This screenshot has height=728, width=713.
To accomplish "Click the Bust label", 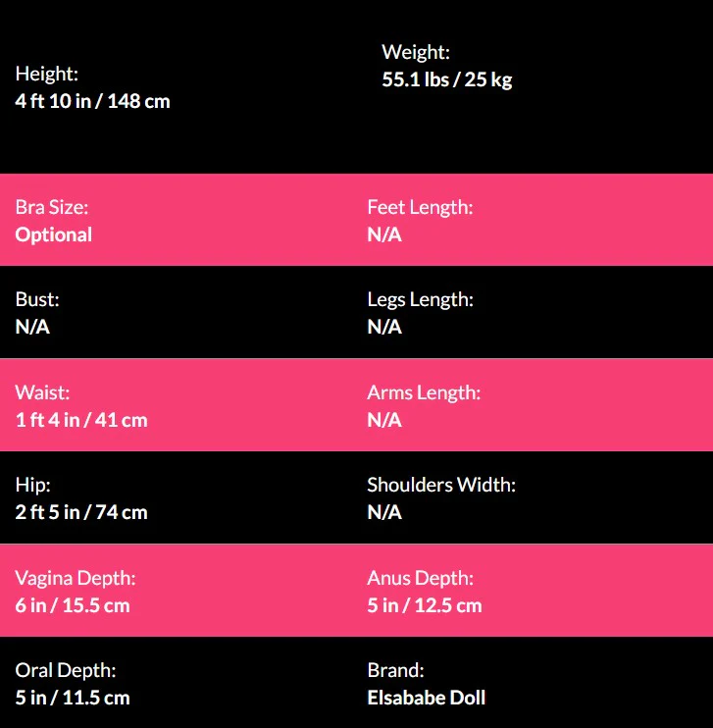I will pos(37,299).
